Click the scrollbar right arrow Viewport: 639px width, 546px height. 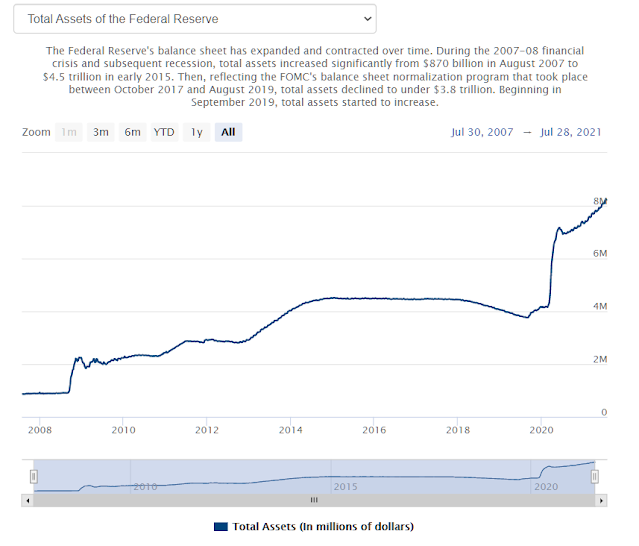point(602,500)
